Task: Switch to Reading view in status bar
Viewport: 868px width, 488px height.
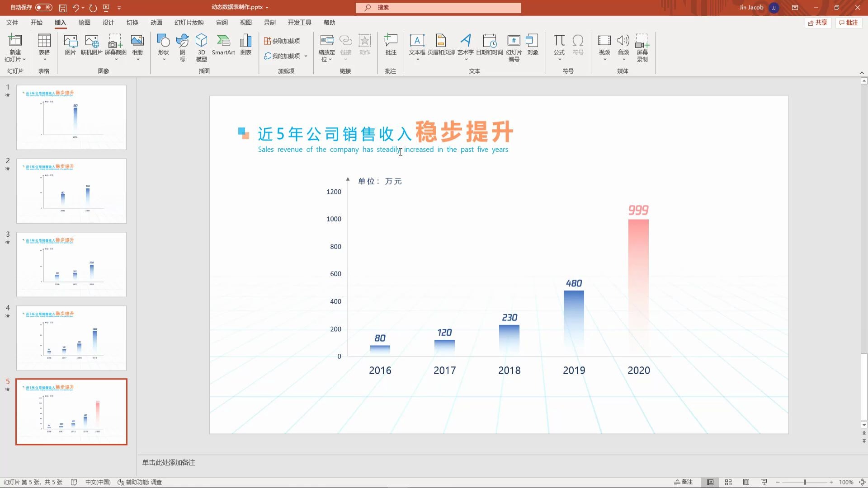Action: (746, 482)
